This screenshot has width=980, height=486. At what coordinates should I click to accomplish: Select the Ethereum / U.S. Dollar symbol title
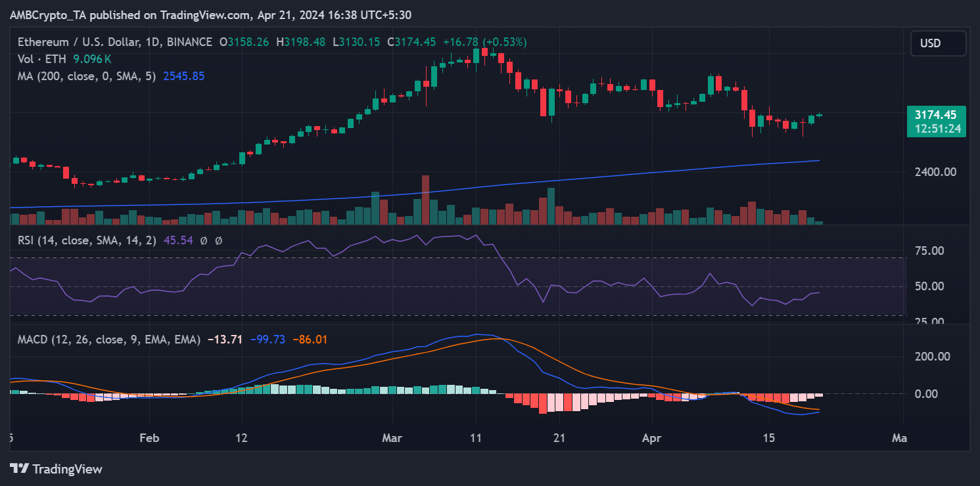[80, 42]
